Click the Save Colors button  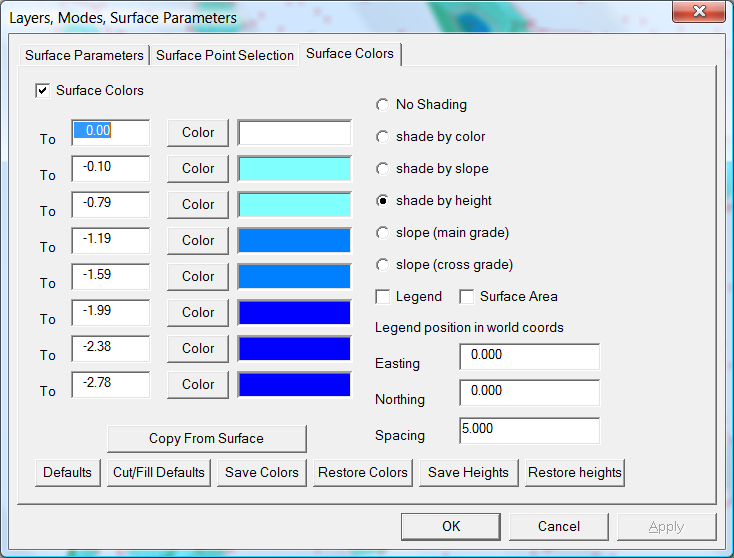click(262, 473)
